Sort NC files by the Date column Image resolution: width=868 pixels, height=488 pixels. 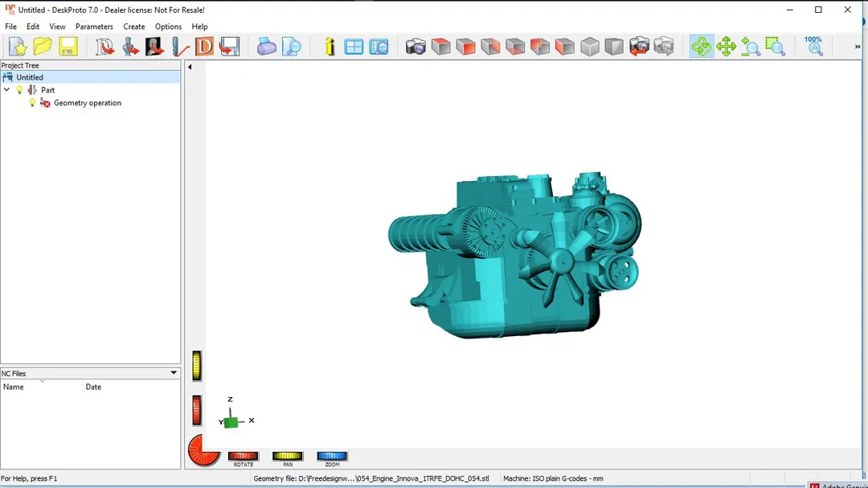(132, 387)
